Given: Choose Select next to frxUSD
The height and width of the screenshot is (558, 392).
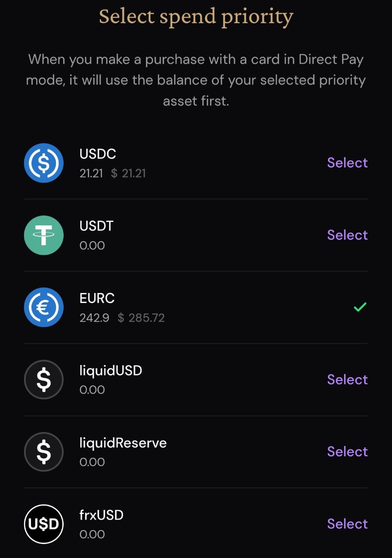Looking at the screenshot, I should (x=348, y=524).
